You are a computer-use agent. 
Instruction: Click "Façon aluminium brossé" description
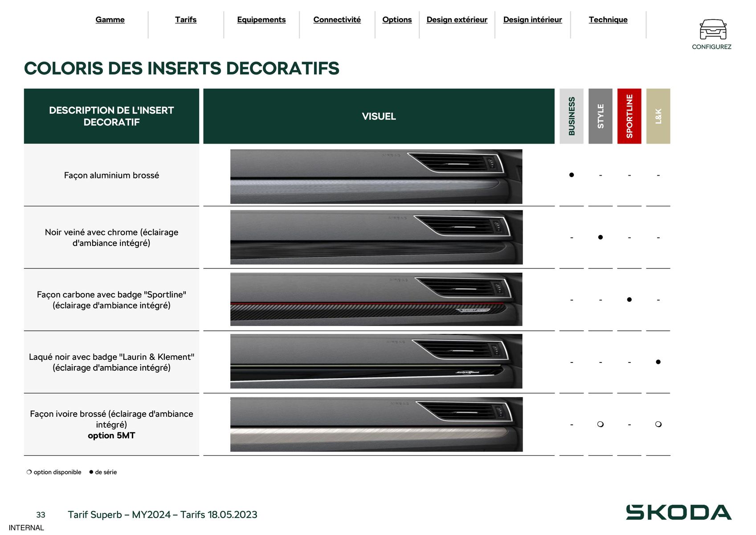click(x=111, y=175)
